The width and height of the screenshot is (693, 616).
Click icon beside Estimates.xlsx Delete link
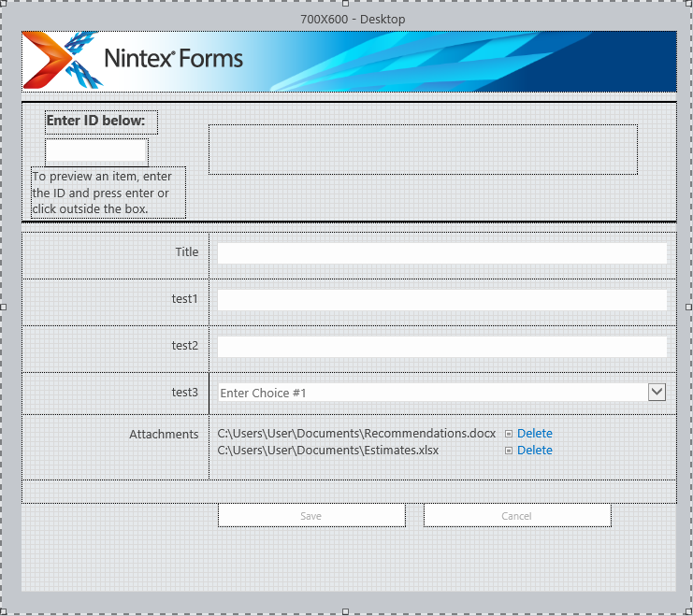(x=509, y=451)
